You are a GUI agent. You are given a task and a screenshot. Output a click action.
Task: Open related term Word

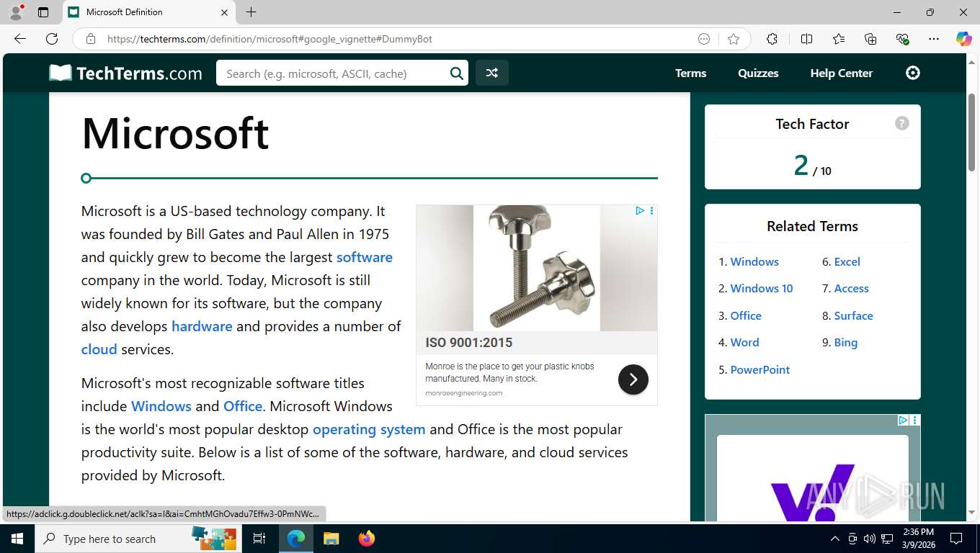[x=744, y=342]
